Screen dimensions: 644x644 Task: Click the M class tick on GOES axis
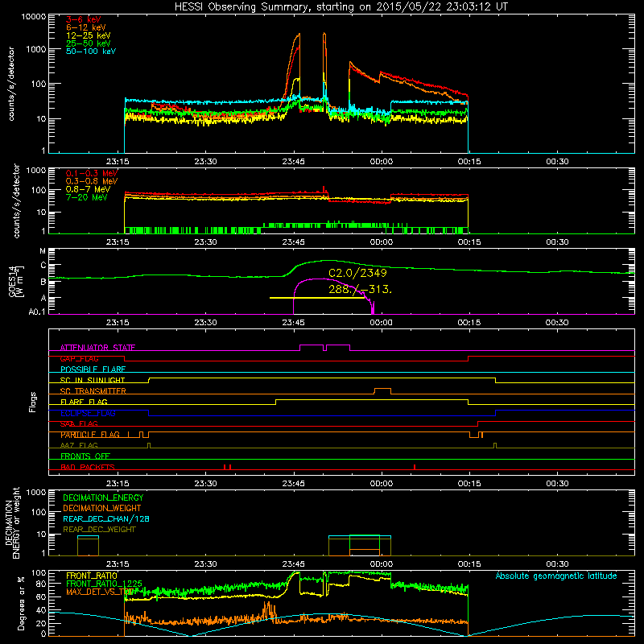pyautogui.click(x=43, y=251)
